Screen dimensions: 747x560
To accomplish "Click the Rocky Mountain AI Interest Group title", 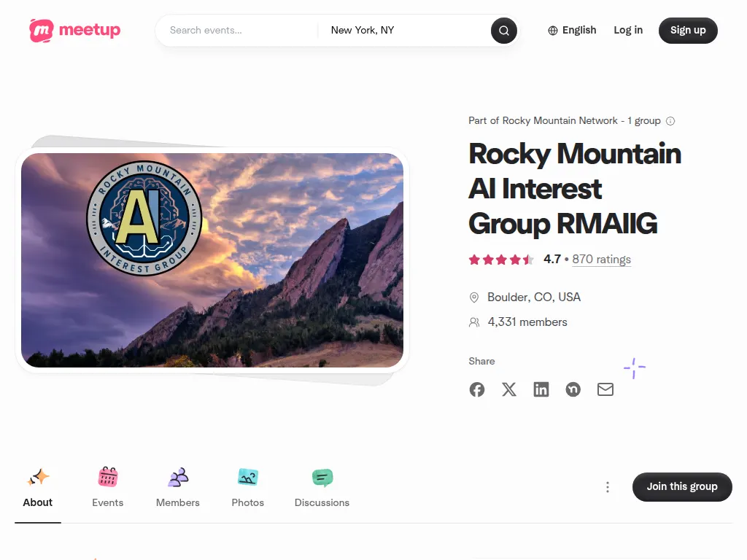I will (575, 189).
